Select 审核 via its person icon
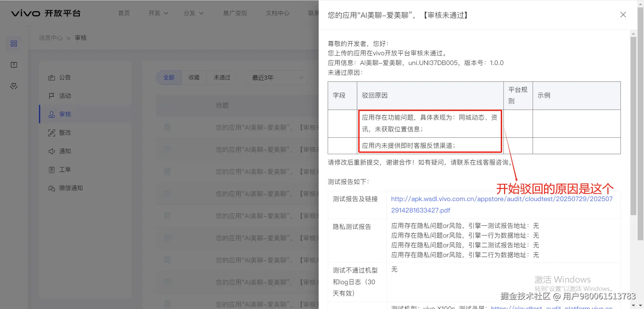The height and width of the screenshot is (309, 644). (52, 114)
